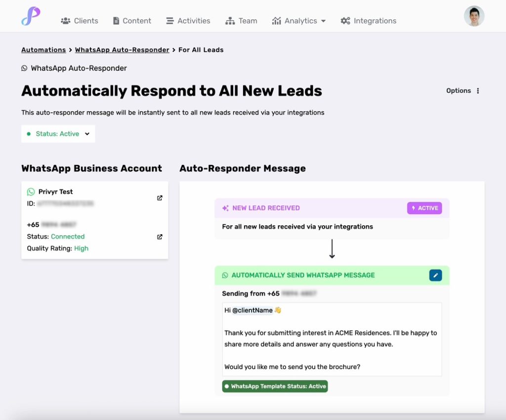Expand the Status: Active dropdown
This screenshot has height=420, width=506.
[58, 134]
